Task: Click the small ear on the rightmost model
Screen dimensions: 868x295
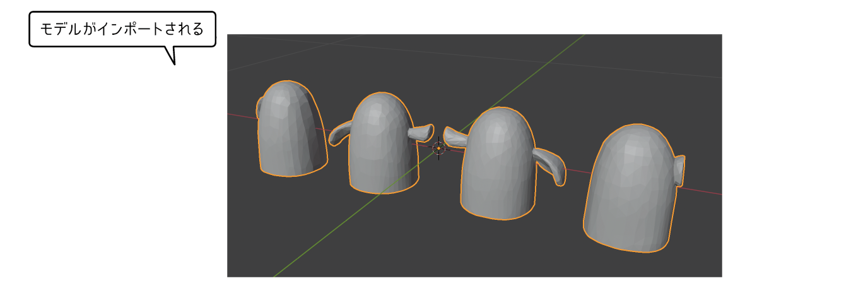Action: (679, 171)
